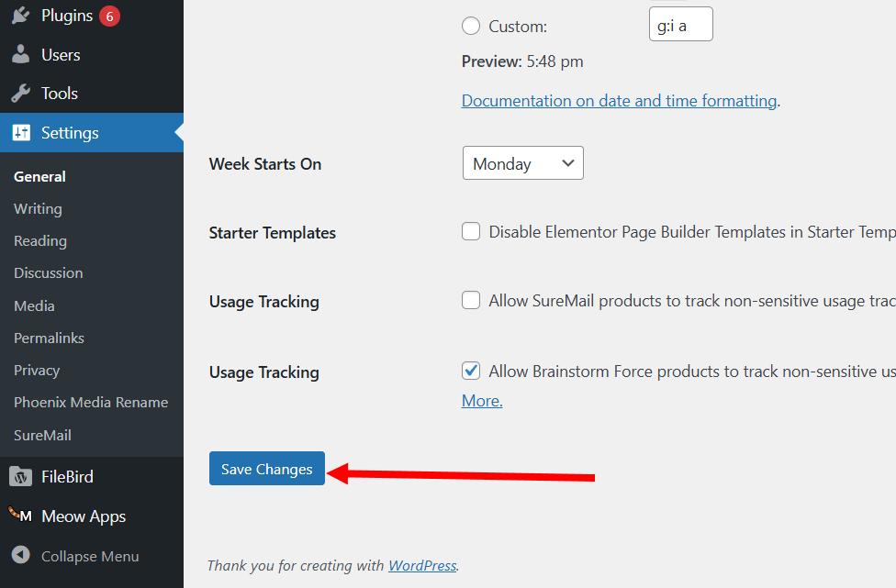Click the Tools wrench icon
The height and width of the screenshot is (588, 896).
(20, 93)
